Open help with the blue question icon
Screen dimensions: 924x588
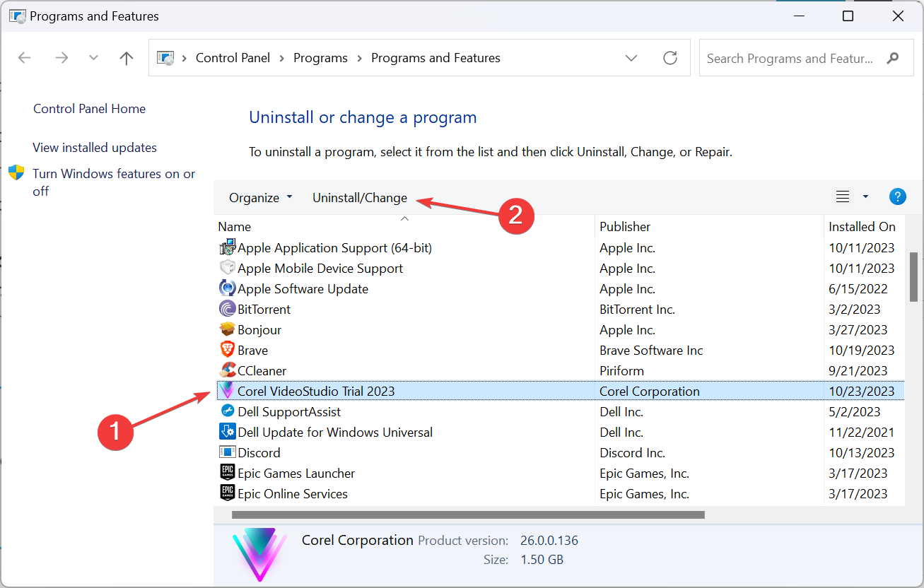point(897,197)
